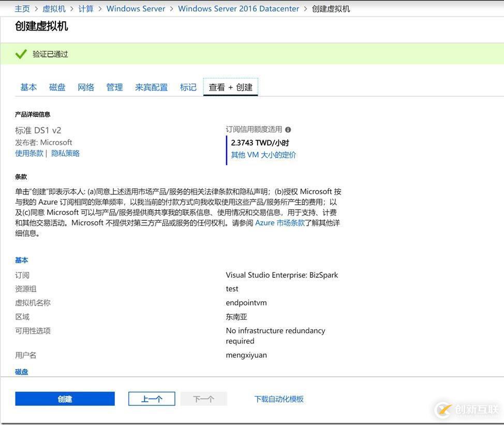Click the 可用性选项 field label
504x425 pixels.
tap(33, 330)
